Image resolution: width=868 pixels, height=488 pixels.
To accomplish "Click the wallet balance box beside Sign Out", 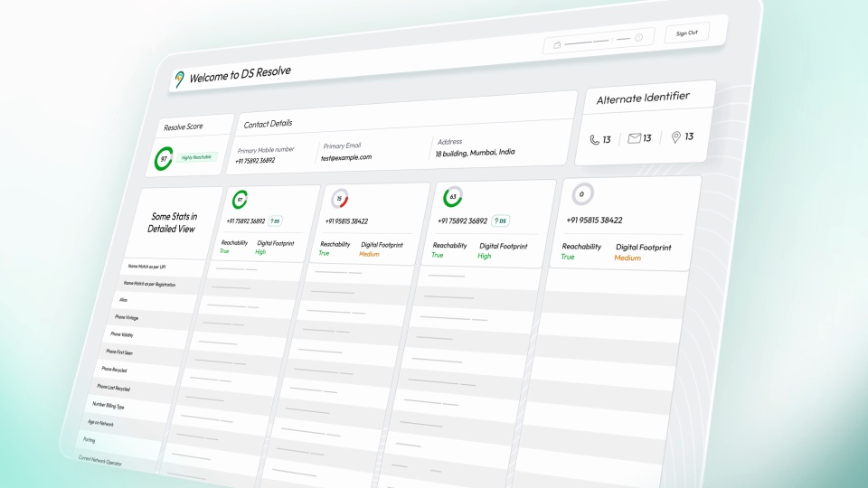I will pos(599,41).
